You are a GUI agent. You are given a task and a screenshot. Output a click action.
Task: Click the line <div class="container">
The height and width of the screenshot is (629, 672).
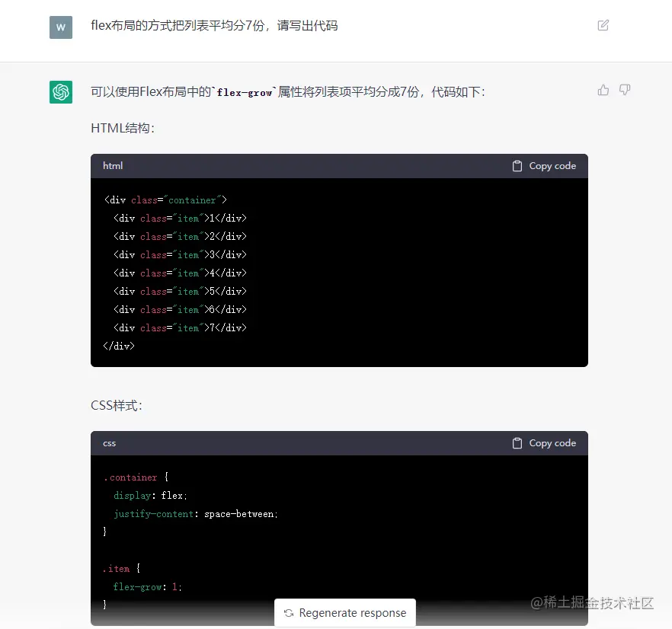pos(165,200)
